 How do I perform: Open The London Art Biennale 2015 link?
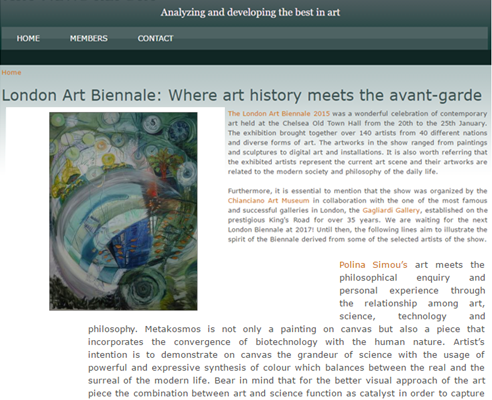tap(279, 113)
